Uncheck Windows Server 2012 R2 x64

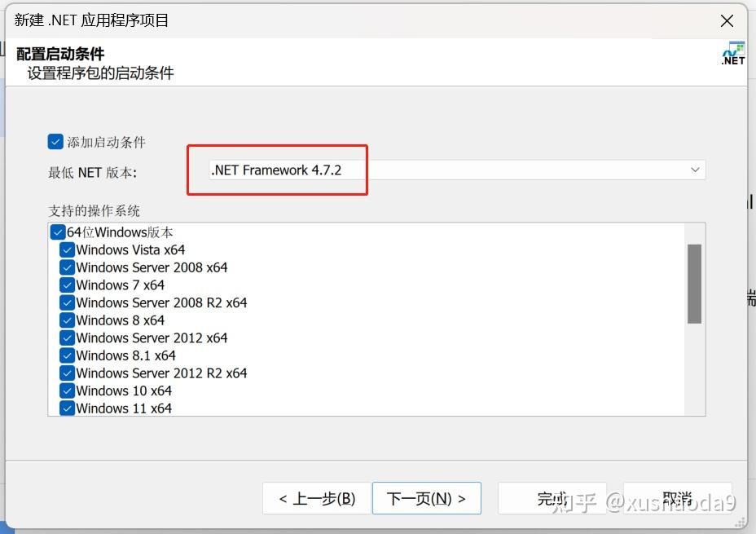[67, 373]
